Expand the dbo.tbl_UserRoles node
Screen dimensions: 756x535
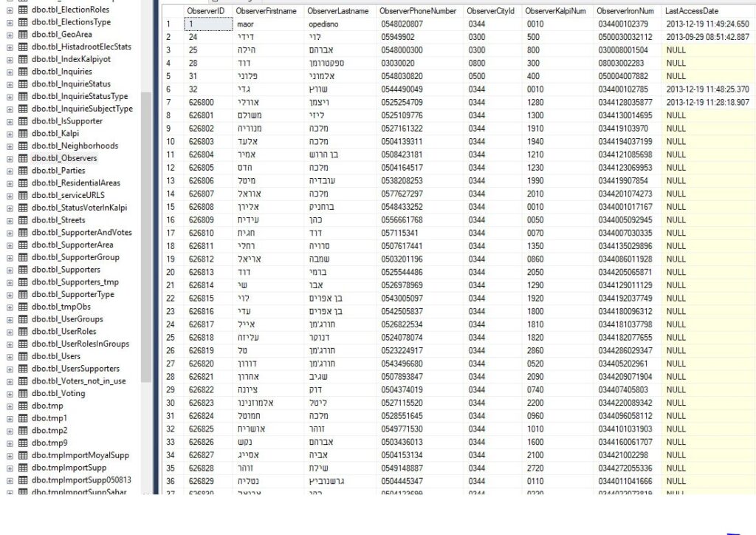coord(10,332)
